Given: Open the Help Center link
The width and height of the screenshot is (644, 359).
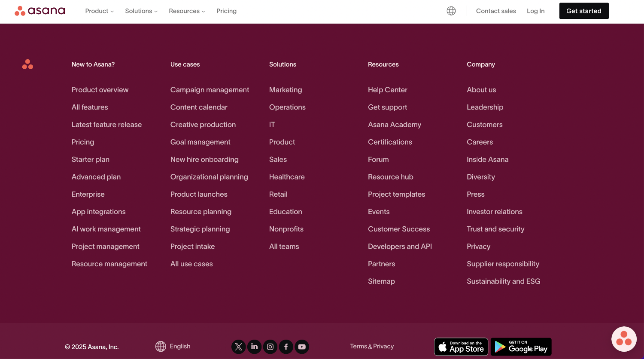Looking at the screenshot, I should tap(388, 90).
